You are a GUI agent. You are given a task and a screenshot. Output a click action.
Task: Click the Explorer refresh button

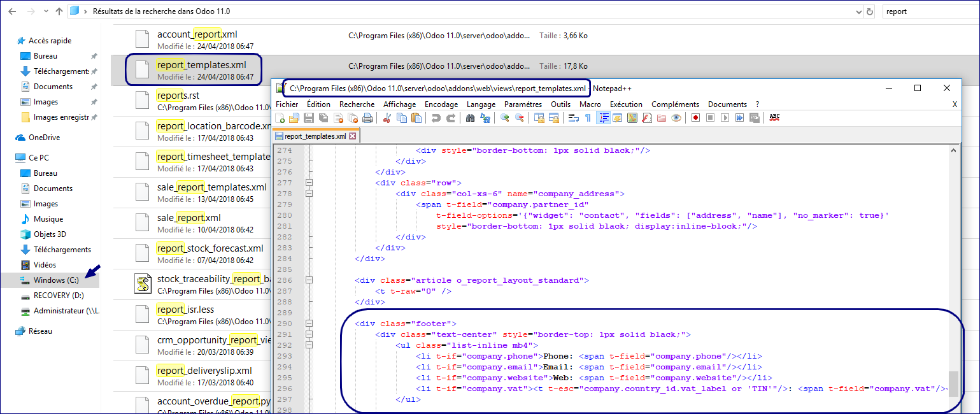[870, 11]
